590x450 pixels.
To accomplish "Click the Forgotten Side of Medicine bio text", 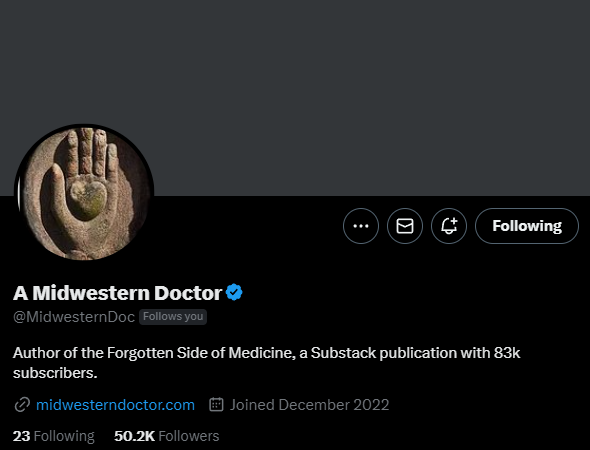I will (200, 353).
